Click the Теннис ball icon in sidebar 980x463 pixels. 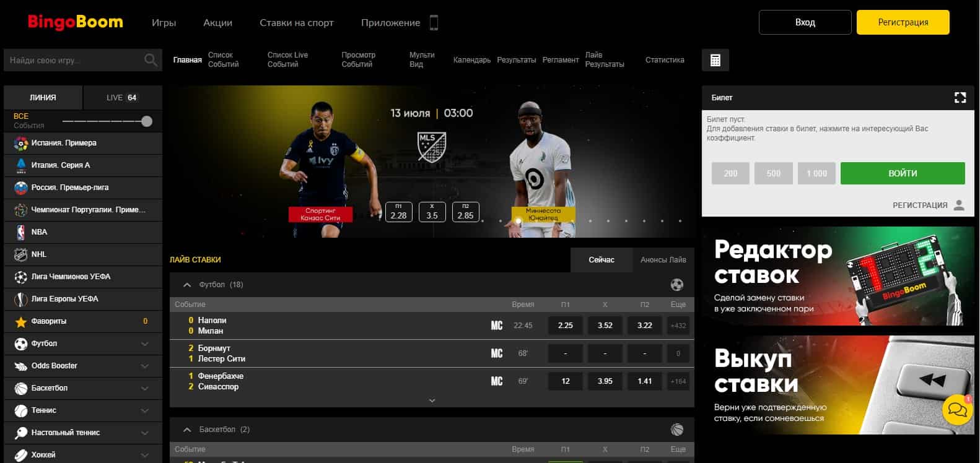coord(21,410)
